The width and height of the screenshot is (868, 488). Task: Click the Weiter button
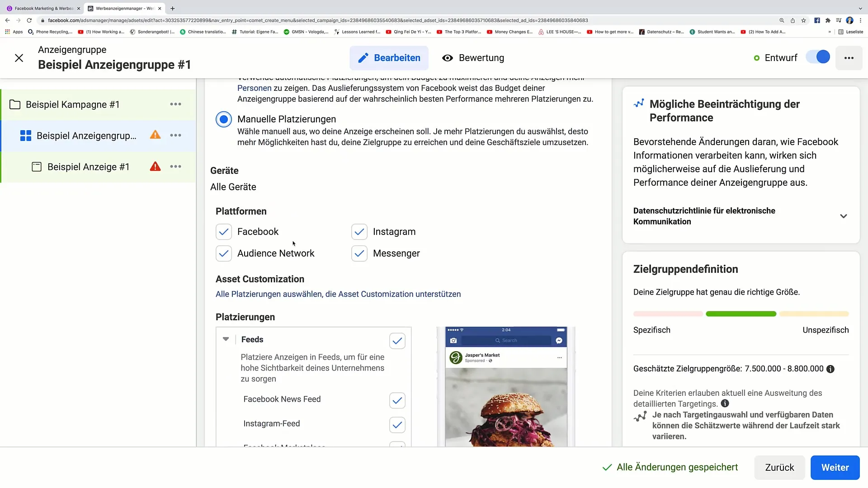point(835,467)
